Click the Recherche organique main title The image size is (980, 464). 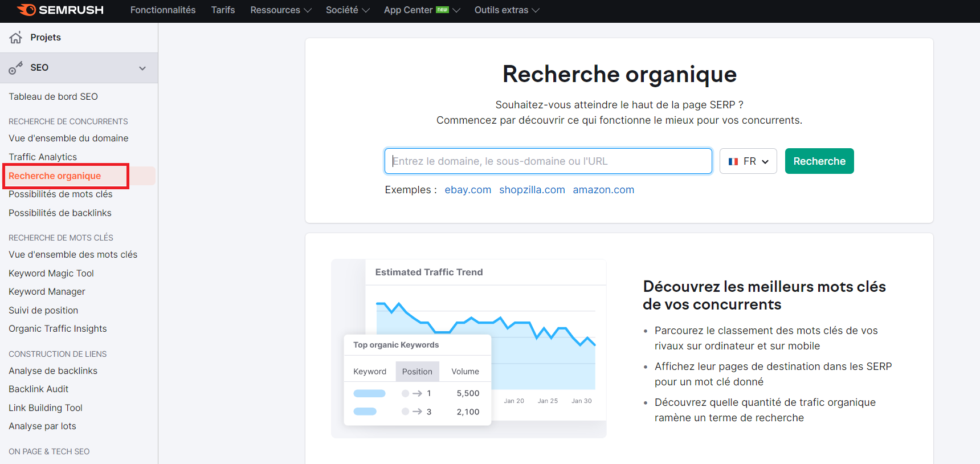click(x=619, y=74)
